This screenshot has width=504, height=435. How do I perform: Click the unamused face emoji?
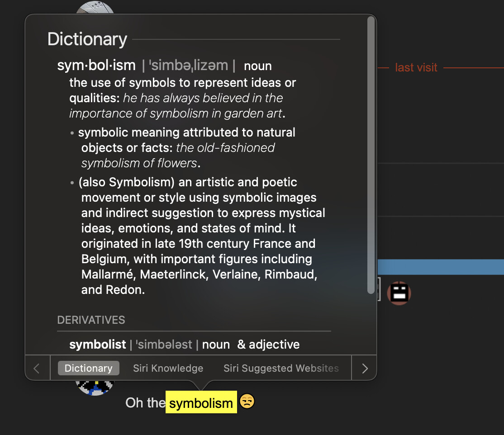coord(247,401)
